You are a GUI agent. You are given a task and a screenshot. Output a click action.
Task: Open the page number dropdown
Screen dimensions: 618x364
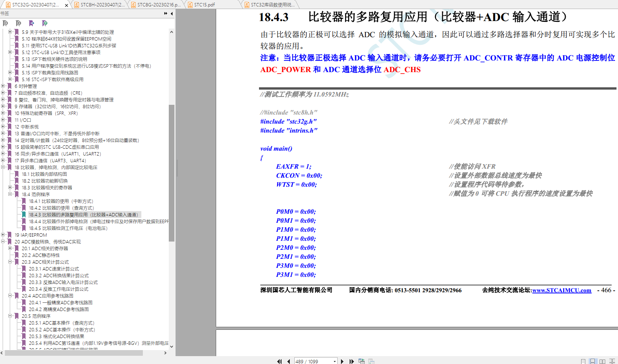[x=335, y=361]
